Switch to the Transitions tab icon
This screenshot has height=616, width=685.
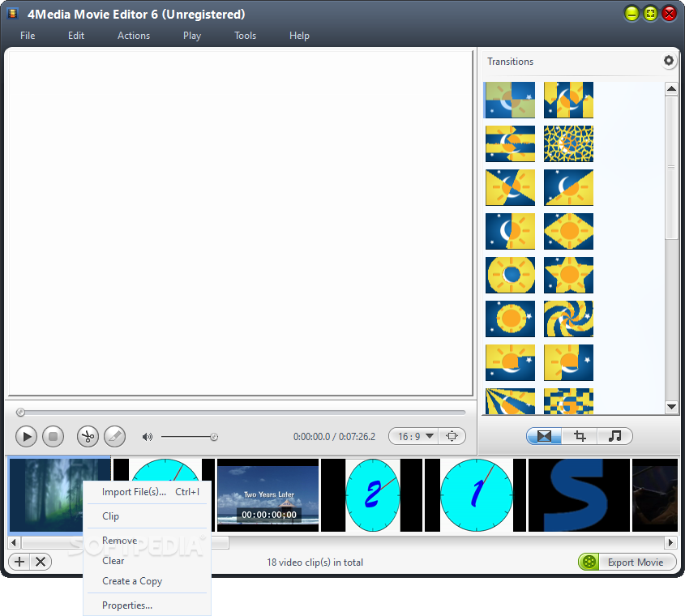[544, 436]
